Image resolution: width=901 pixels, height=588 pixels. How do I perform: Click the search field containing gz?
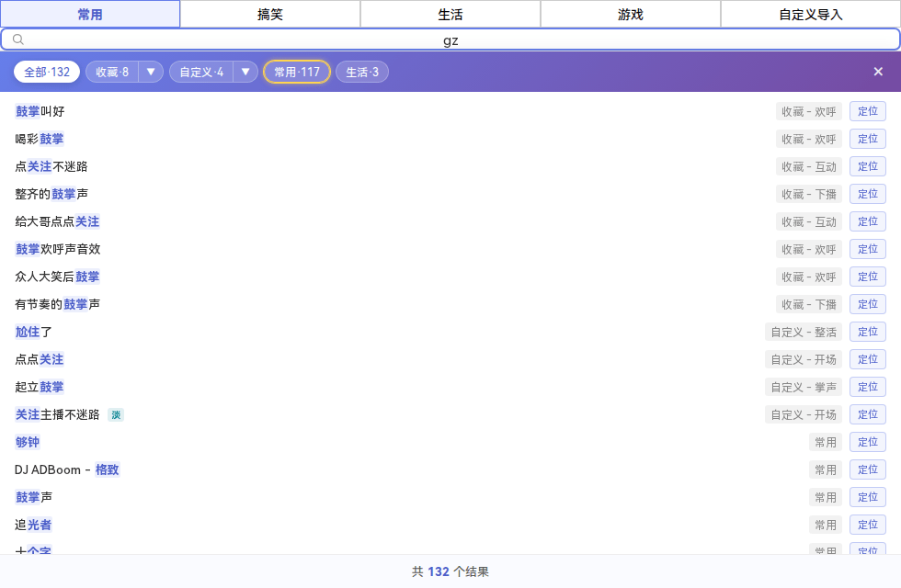coord(450,40)
